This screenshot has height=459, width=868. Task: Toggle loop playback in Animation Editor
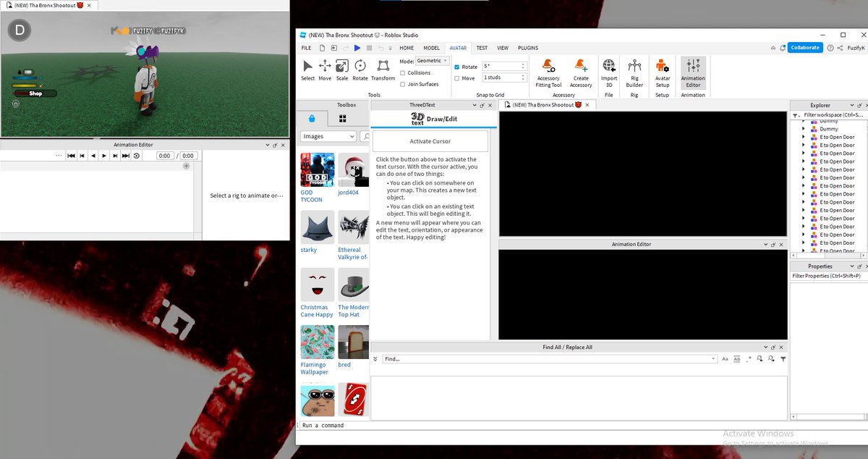coord(136,156)
